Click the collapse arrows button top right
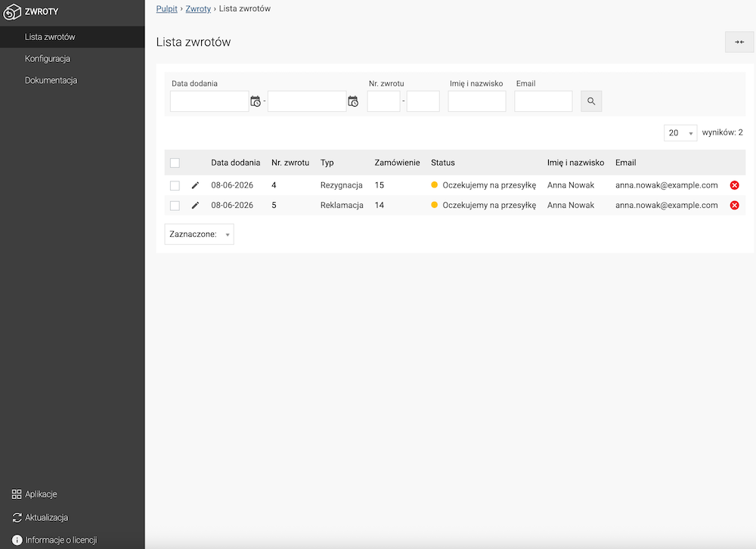 [739, 42]
